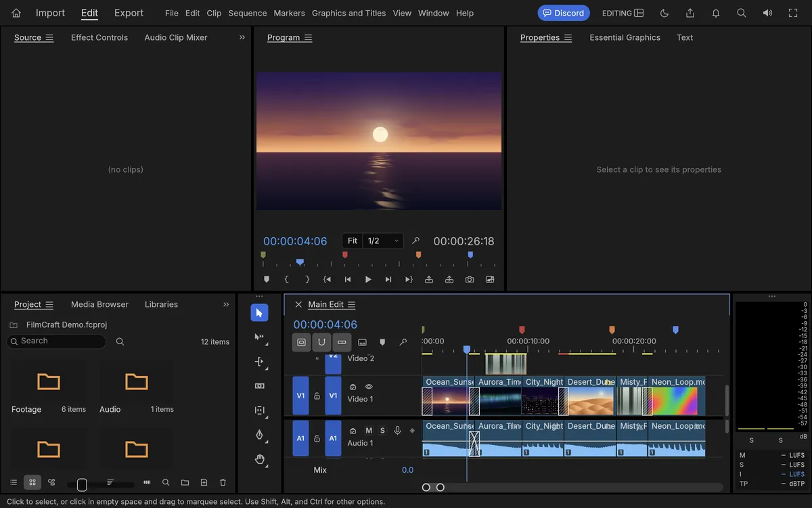Toggle dark mode moon icon
Image resolution: width=812 pixels, height=508 pixels.
[x=664, y=13]
